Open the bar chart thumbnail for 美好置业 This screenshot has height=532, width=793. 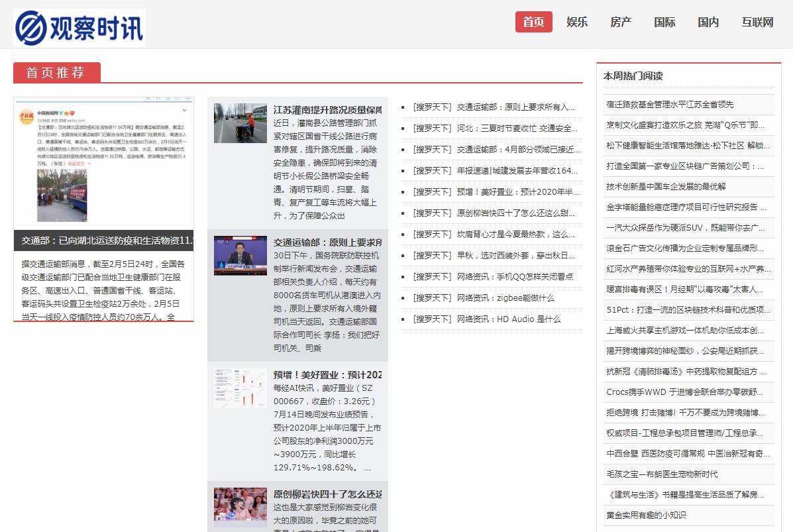click(240, 388)
